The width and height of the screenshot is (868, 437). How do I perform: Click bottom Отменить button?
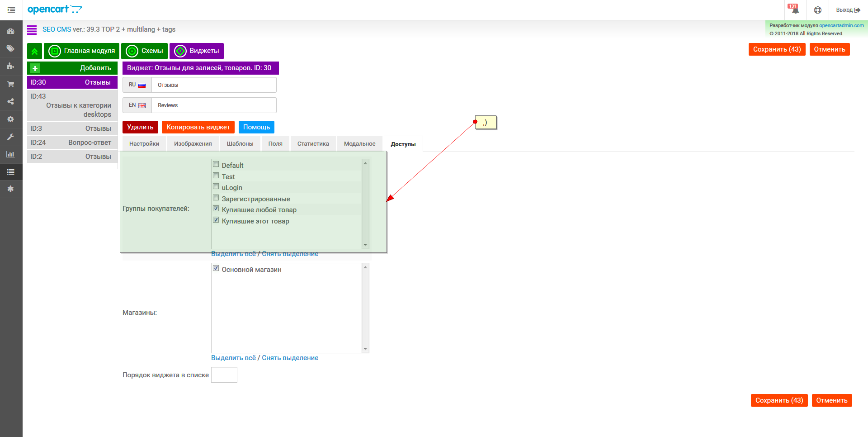[x=832, y=400]
